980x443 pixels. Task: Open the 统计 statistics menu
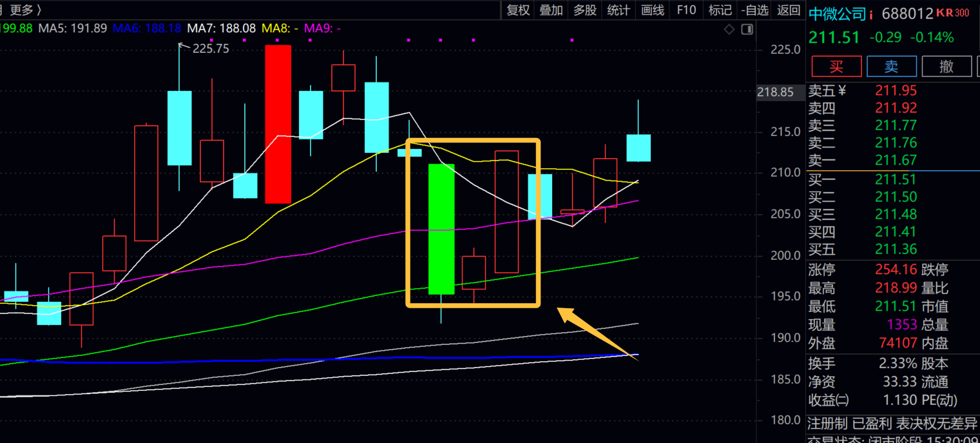coord(619,10)
